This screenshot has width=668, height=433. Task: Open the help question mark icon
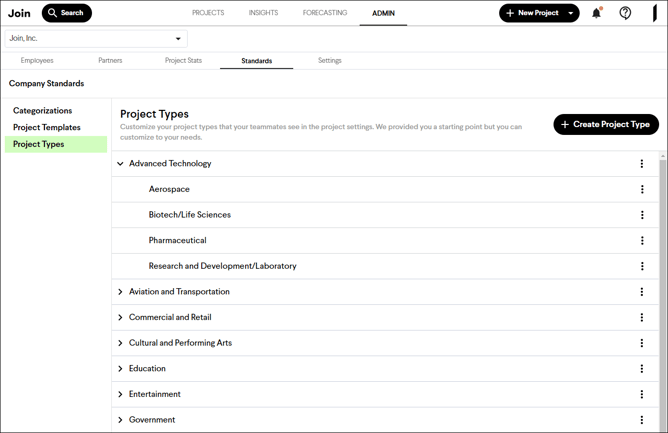tap(625, 13)
